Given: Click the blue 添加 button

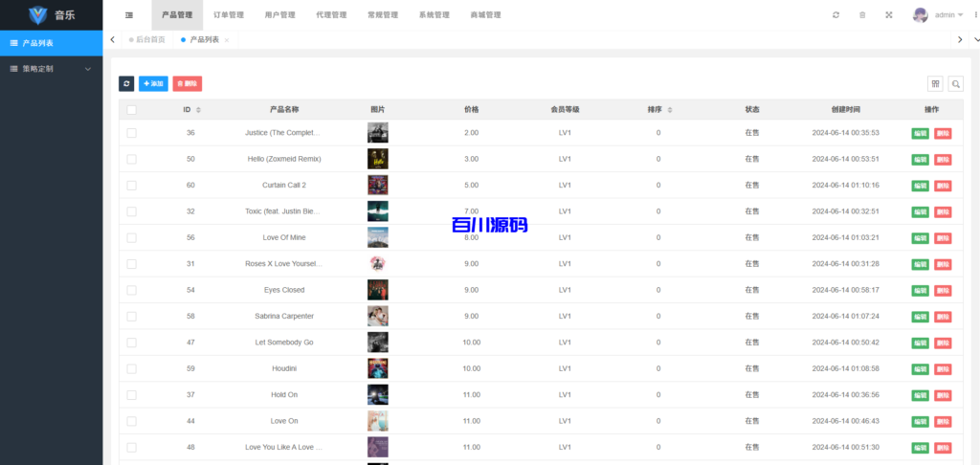Looking at the screenshot, I should click(x=153, y=84).
